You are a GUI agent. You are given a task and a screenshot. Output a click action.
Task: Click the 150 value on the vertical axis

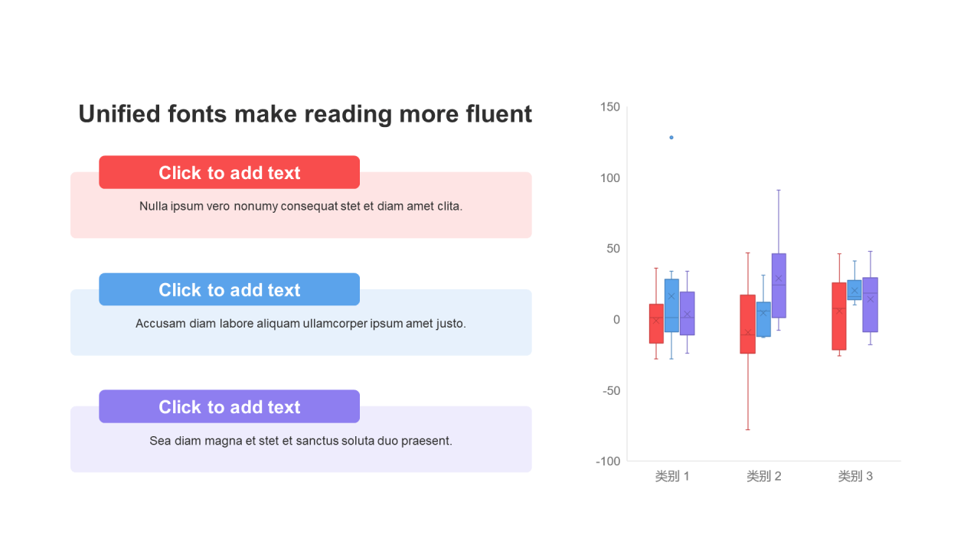coord(610,107)
